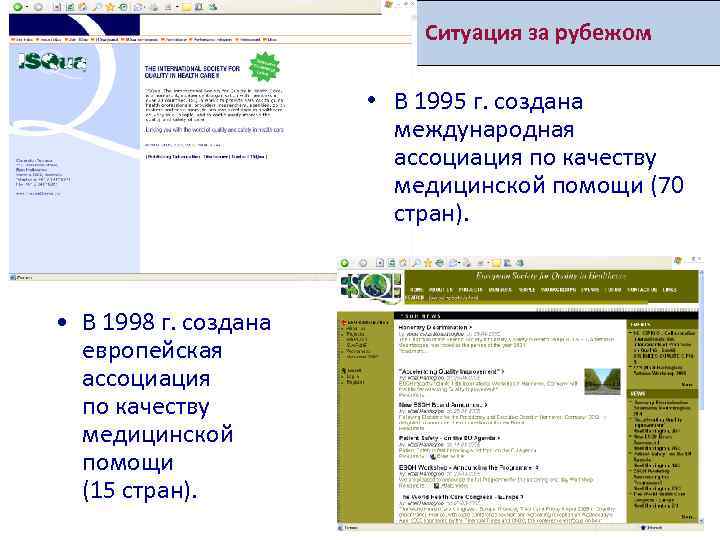The width and height of the screenshot is (720, 540).
Task: Click the green Back button in the ISQua browser window
Action: pos(18,7)
